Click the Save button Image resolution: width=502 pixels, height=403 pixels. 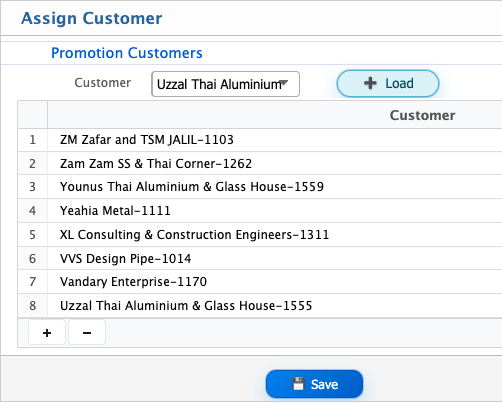[x=314, y=384]
